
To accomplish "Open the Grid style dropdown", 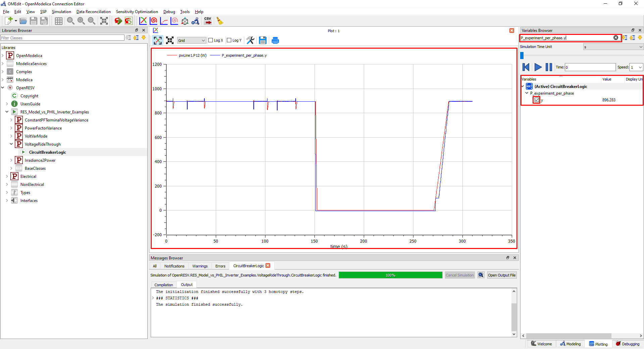I will [x=191, y=40].
